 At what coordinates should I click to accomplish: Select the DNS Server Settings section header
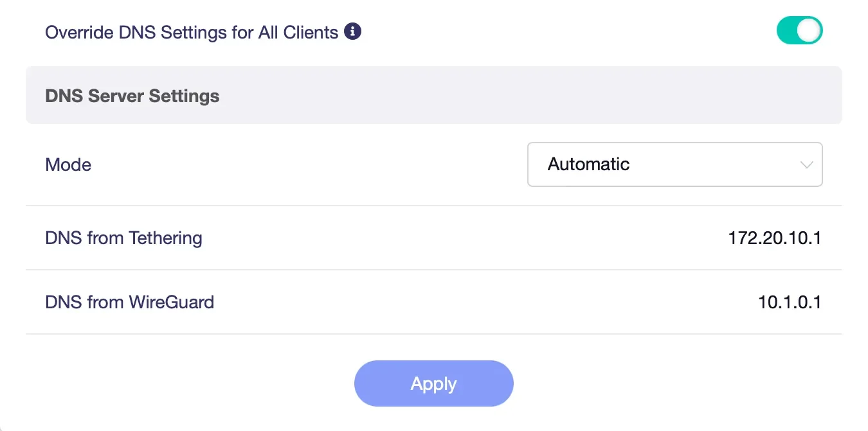(434, 96)
